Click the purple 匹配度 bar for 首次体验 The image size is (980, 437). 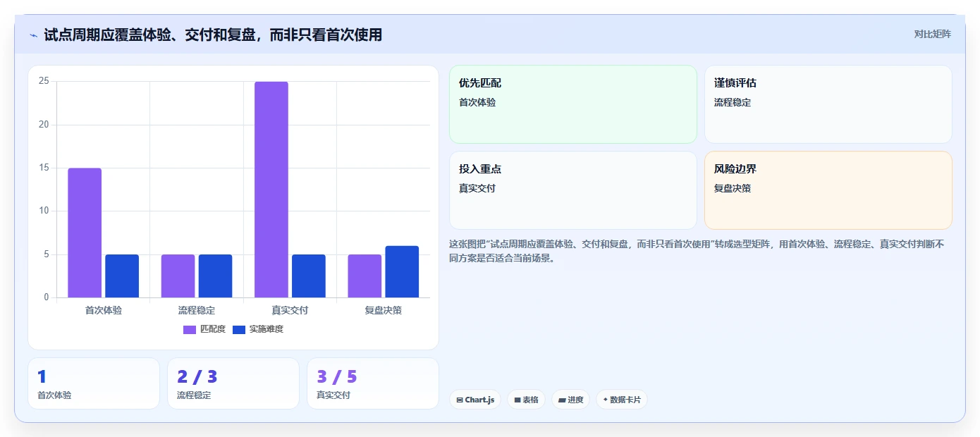pyautogui.click(x=85, y=233)
